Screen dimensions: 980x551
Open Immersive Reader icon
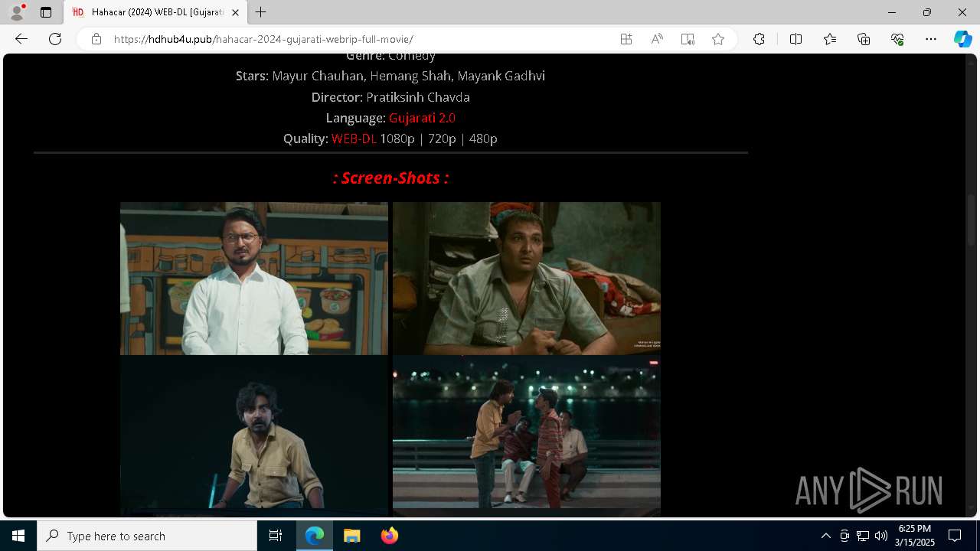[x=688, y=39]
